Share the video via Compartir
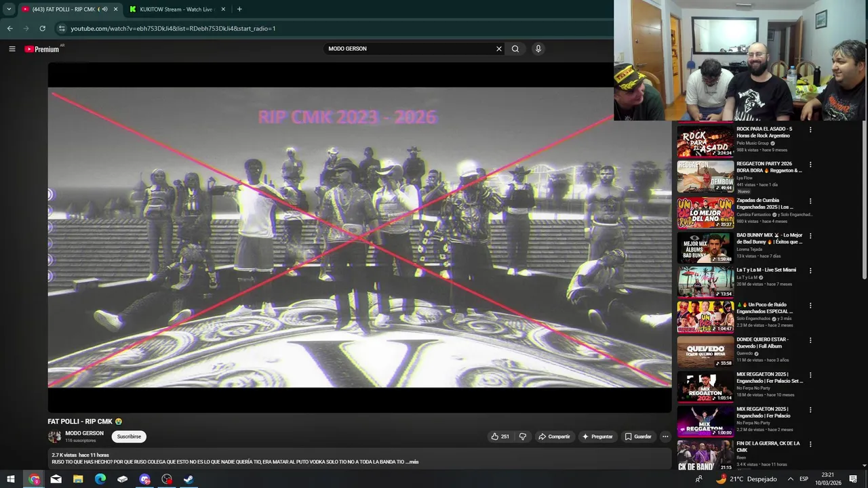The image size is (868, 488). pyautogui.click(x=554, y=436)
